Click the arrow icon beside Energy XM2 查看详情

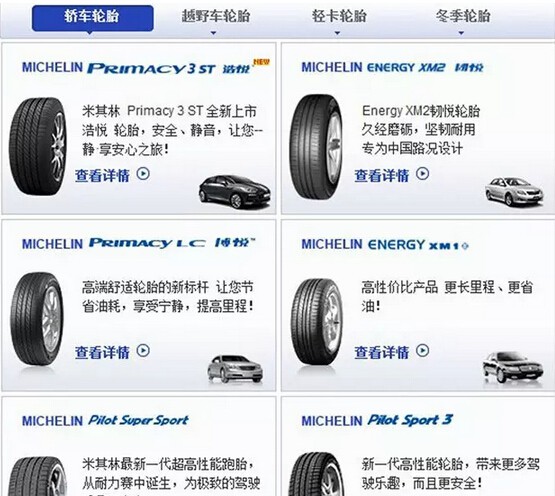(423, 174)
